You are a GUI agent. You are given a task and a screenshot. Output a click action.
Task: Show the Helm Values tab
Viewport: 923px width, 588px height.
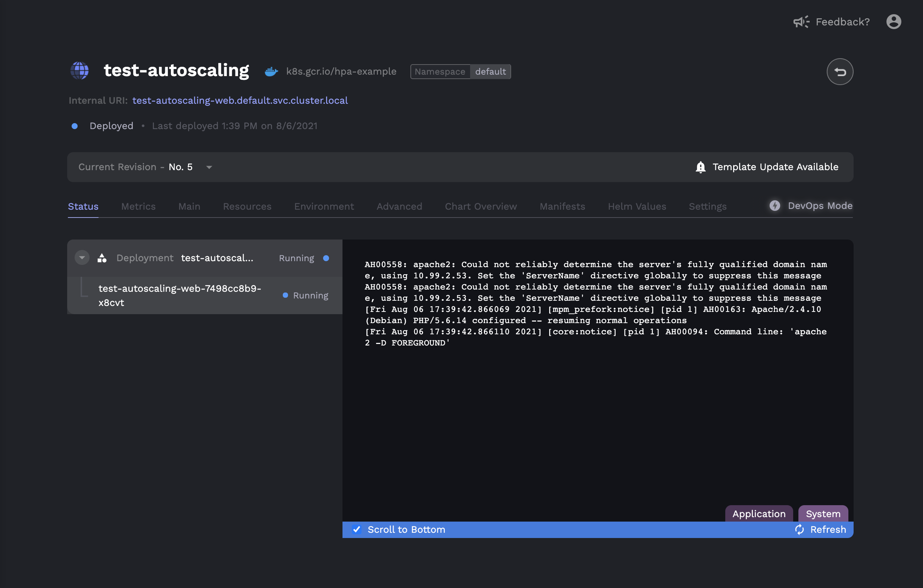637,207
